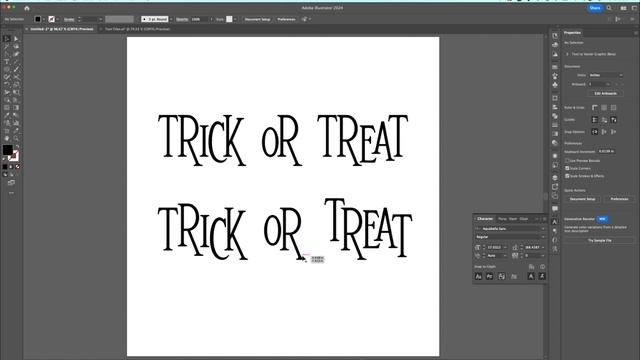
Task: Toggle Scale Strokes & Effects checkbox
Action: coord(567,176)
